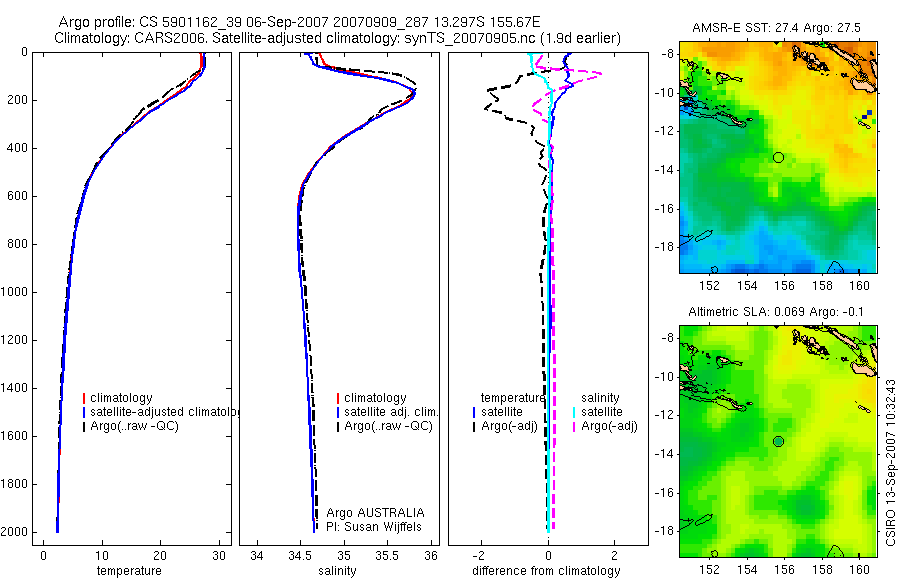Click the float location circle on SST map
This screenshot has height=580, width=900.
778,157
